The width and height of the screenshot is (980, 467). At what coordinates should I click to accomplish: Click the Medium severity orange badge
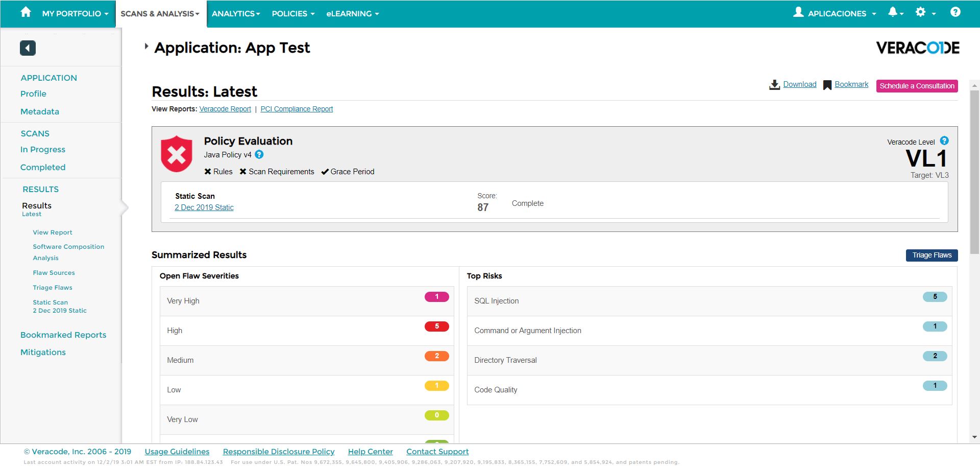click(436, 356)
